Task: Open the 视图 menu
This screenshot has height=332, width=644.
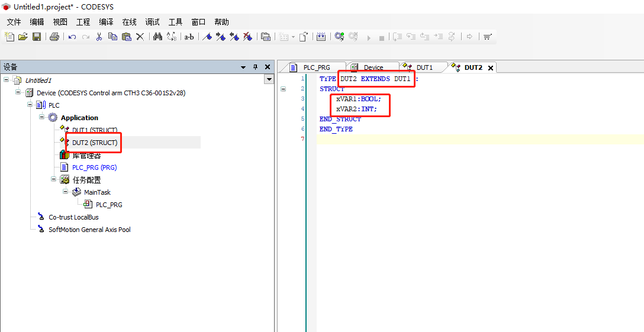Action: pyautogui.click(x=60, y=22)
